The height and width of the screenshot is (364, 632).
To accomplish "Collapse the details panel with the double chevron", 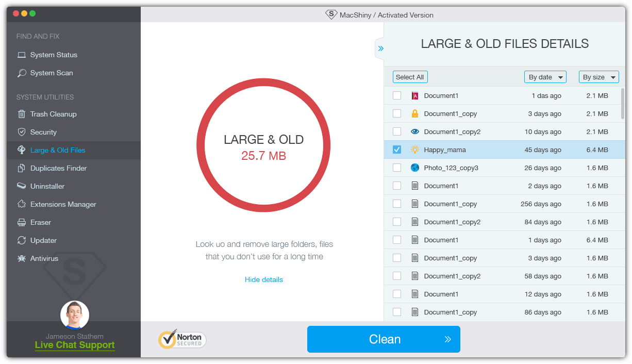I will [381, 48].
